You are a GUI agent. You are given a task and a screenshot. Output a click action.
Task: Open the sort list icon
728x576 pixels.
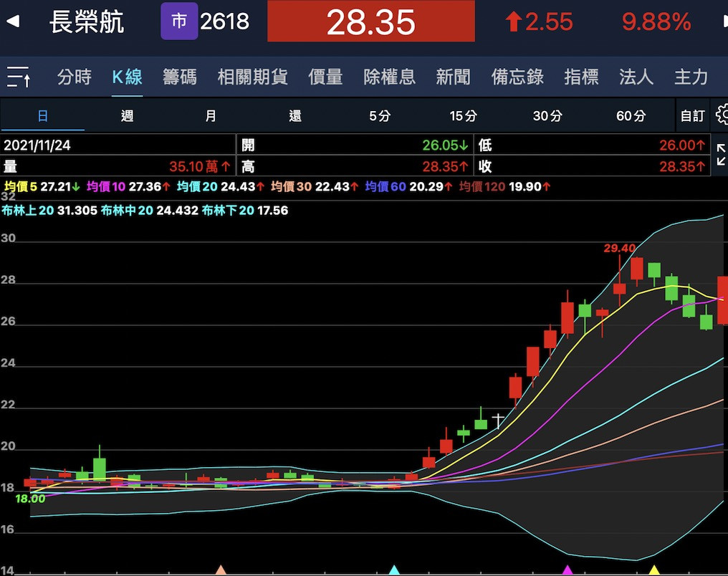(x=19, y=77)
